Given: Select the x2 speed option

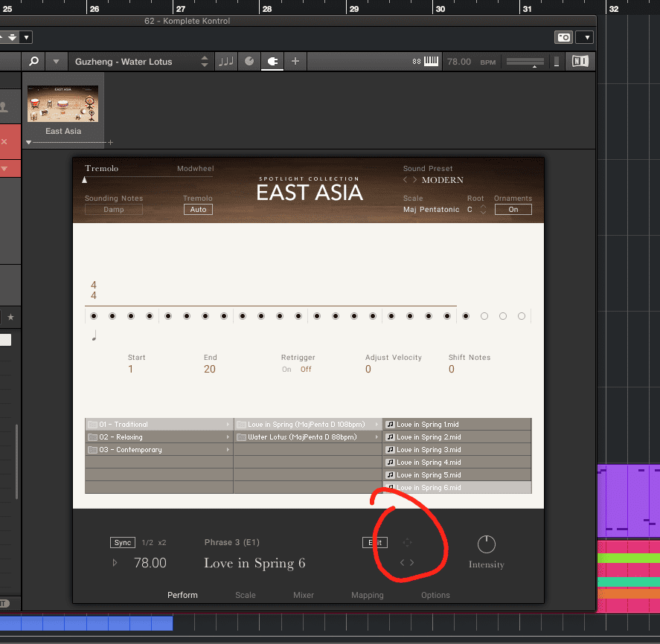Looking at the screenshot, I should (x=162, y=543).
